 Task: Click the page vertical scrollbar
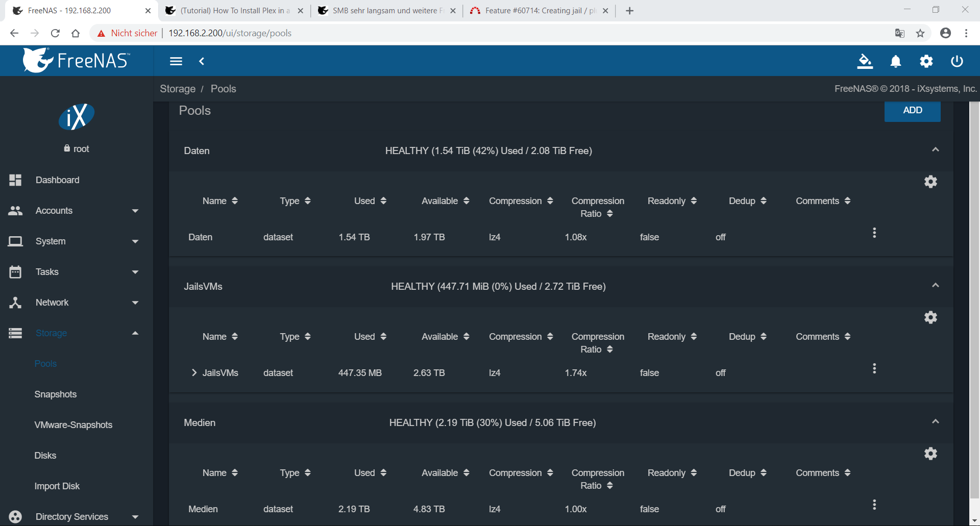point(974,301)
